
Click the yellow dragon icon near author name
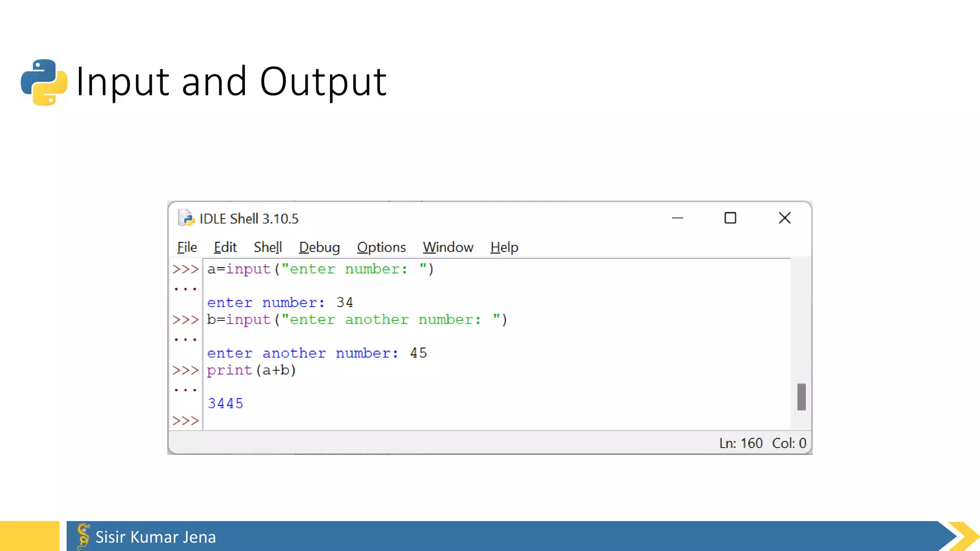[83, 536]
